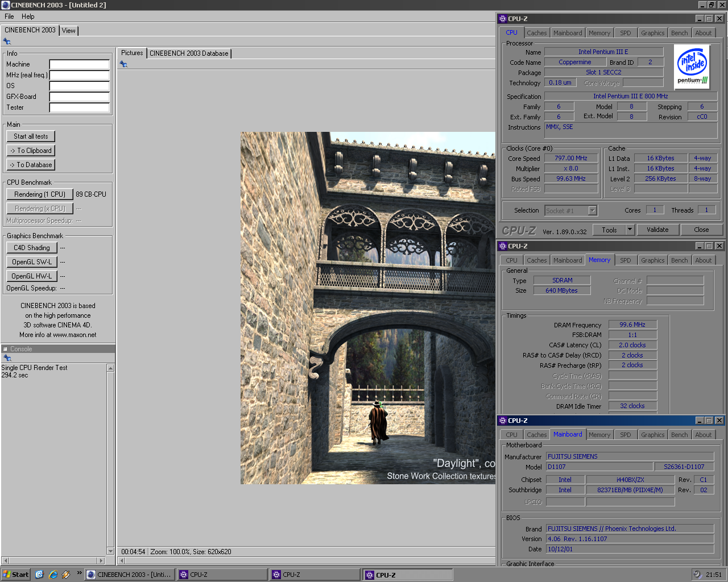Select the CINEBENCH 2003 Database tab
Screen dimensions: 728x582
[189, 53]
